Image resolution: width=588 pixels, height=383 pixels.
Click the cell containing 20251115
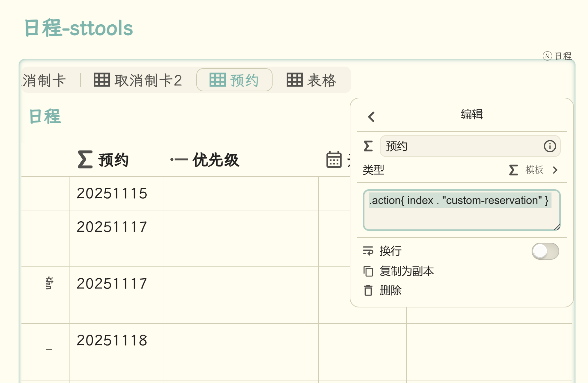(x=112, y=193)
